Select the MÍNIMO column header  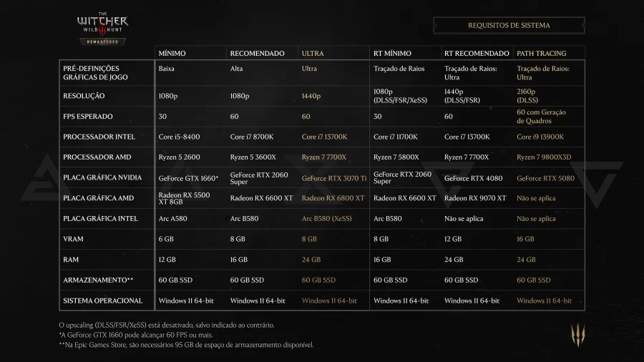(x=172, y=54)
